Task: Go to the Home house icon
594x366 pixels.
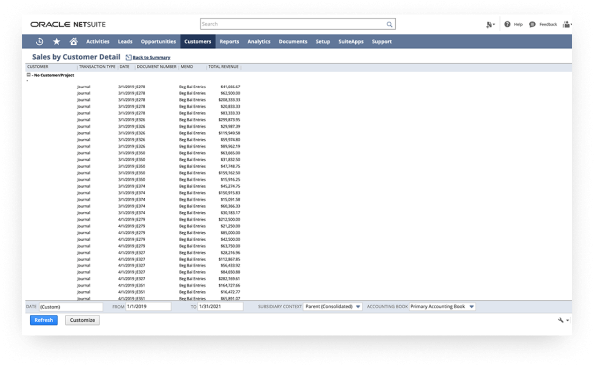Action: [x=73, y=42]
